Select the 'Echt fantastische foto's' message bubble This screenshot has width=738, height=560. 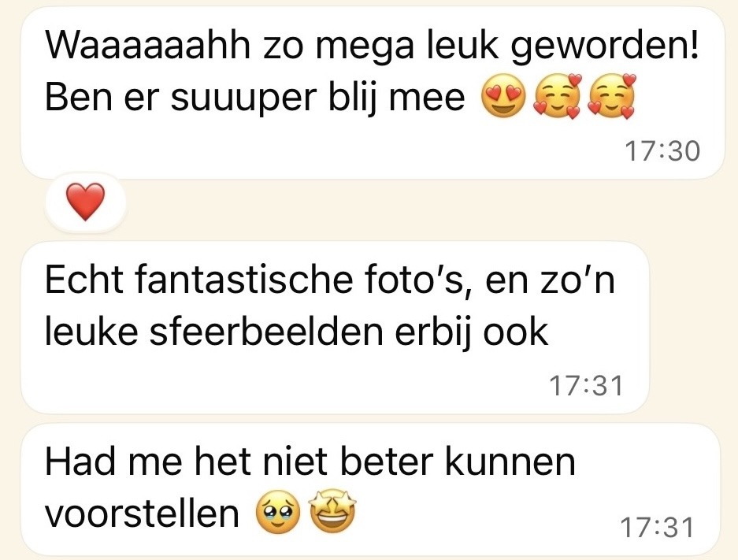click(335, 328)
